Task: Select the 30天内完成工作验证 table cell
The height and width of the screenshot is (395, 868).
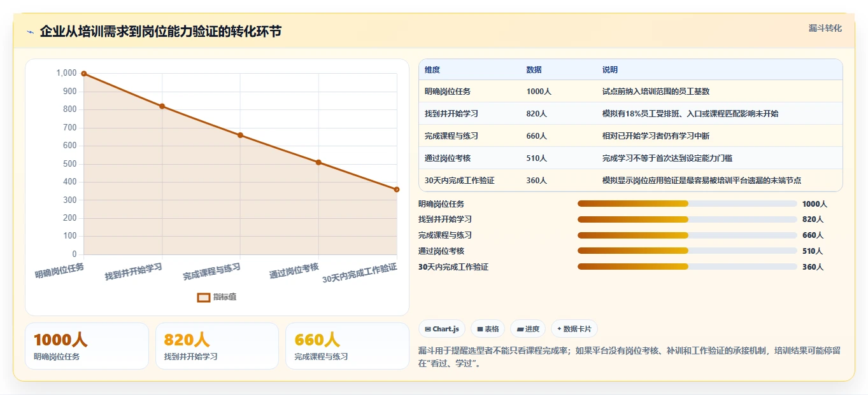Action: (460, 181)
